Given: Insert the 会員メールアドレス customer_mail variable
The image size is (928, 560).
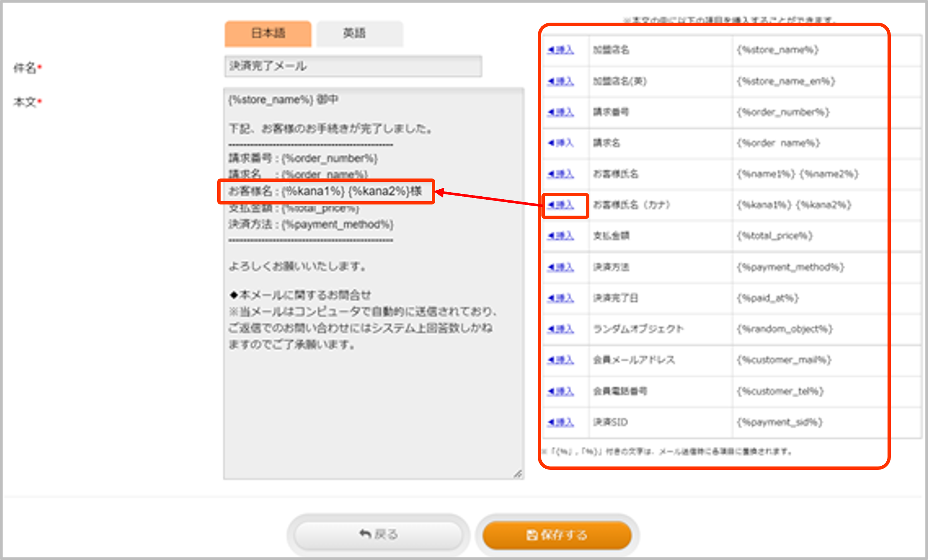Looking at the screenshot, I should pos(560,360).
